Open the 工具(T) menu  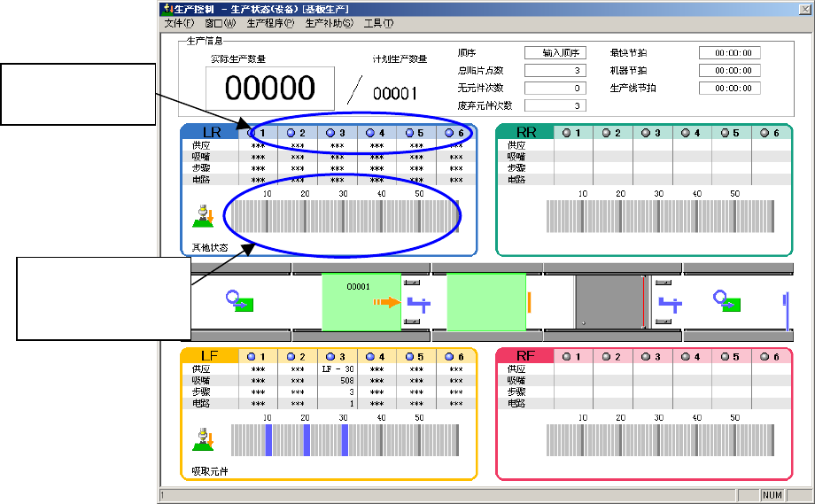pyautogui.click(x=378, y=23)
